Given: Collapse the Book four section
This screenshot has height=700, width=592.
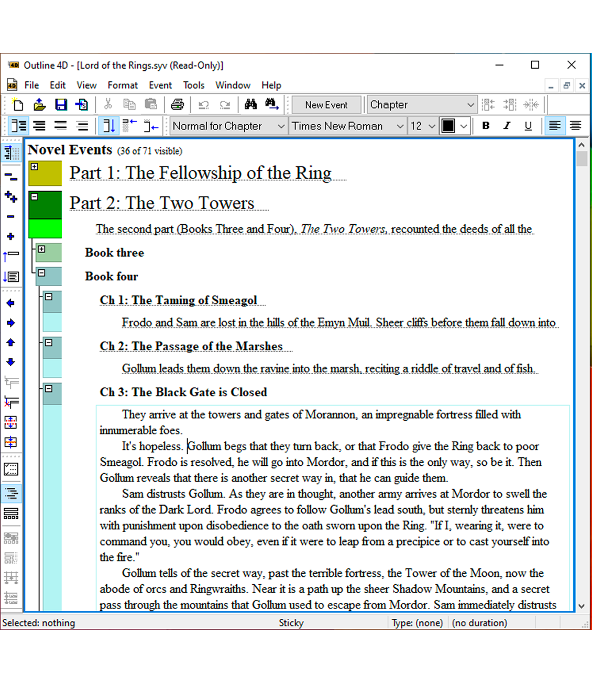Looking at the screenshot, I should click(41, 273).
